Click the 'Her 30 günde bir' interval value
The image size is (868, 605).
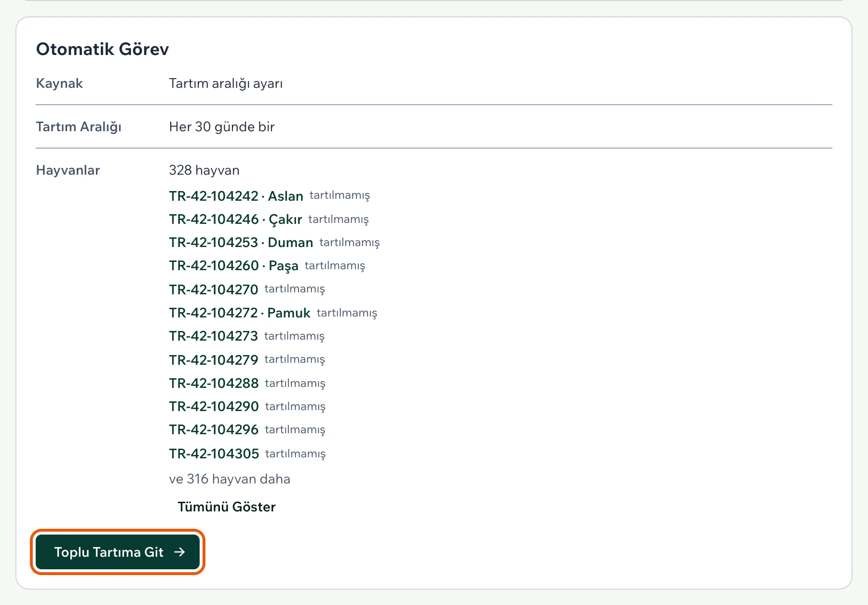click(222, 127)
